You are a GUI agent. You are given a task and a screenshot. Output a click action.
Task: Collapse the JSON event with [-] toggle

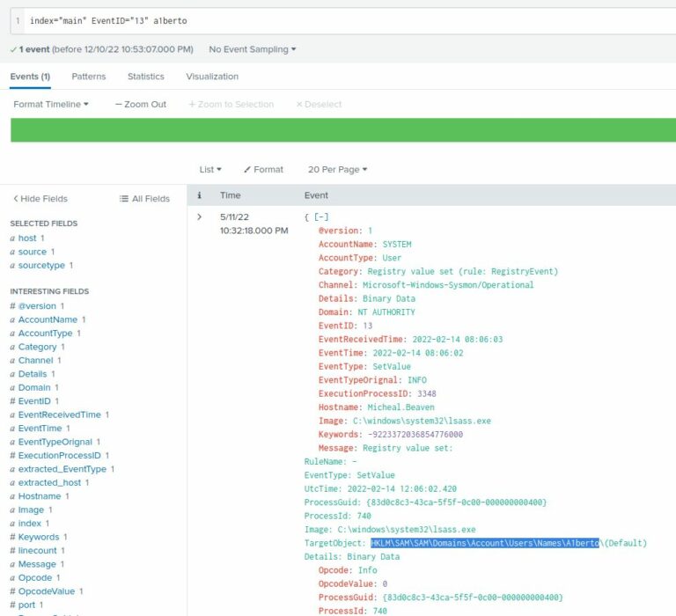(320, 216)
